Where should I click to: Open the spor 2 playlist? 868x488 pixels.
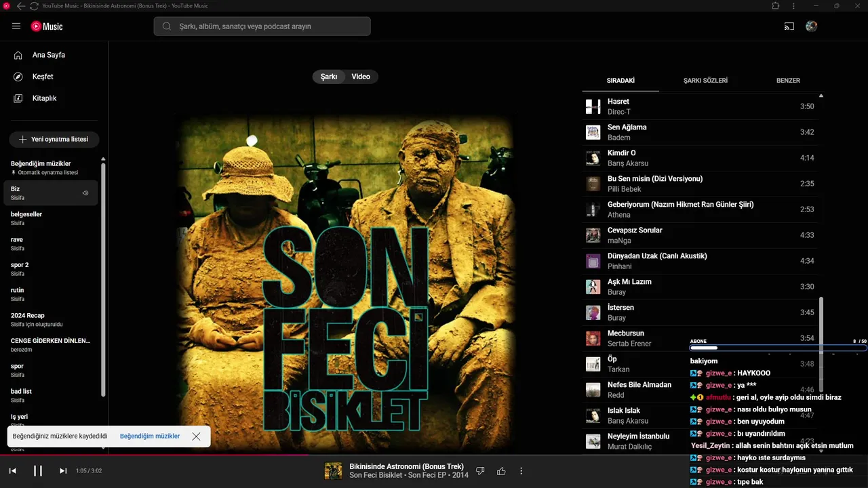click(51, 269)
